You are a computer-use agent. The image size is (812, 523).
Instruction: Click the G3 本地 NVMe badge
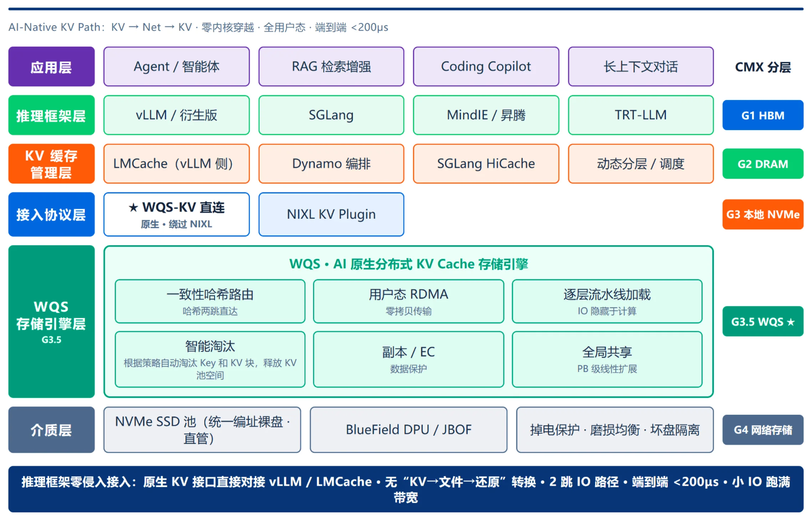point(763,214)
